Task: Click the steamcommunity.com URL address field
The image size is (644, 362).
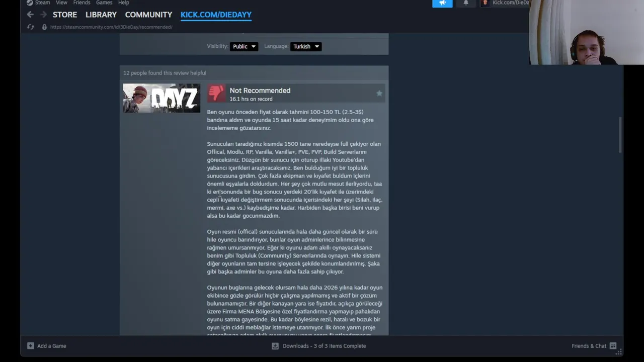Action: point(111,27)
